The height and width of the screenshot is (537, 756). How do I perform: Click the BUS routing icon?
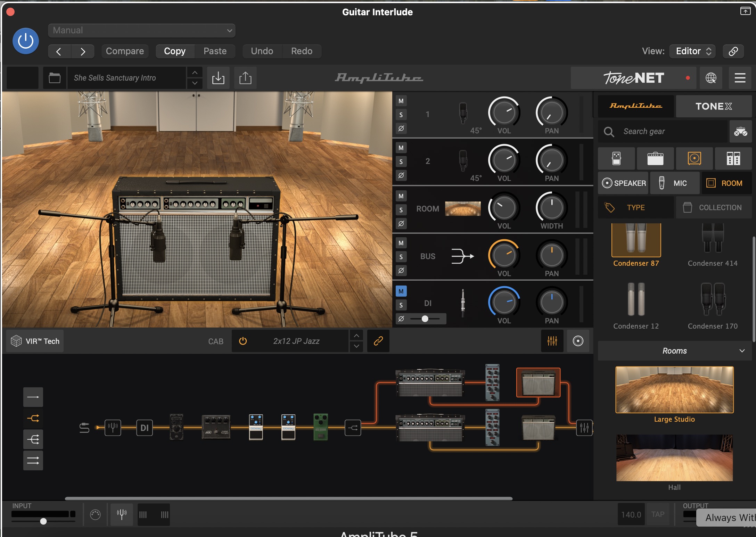(x=462, y=256)
